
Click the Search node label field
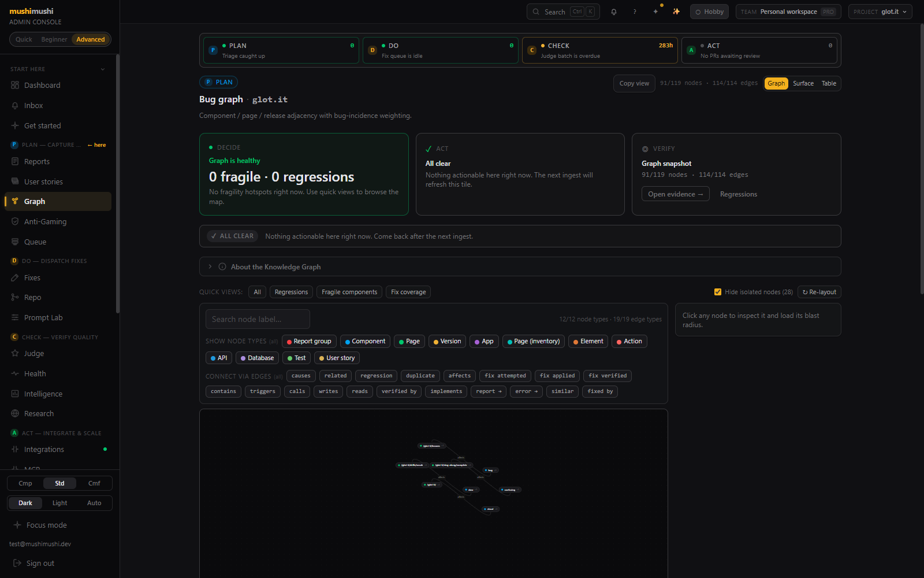258,319
